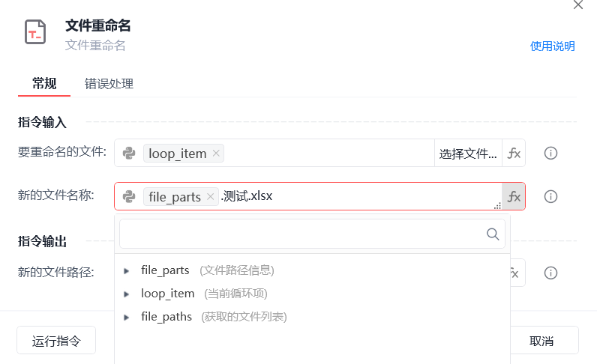The image size is (597, 364).
Task: Open the 使用说明 link
Action: [552, 46]
